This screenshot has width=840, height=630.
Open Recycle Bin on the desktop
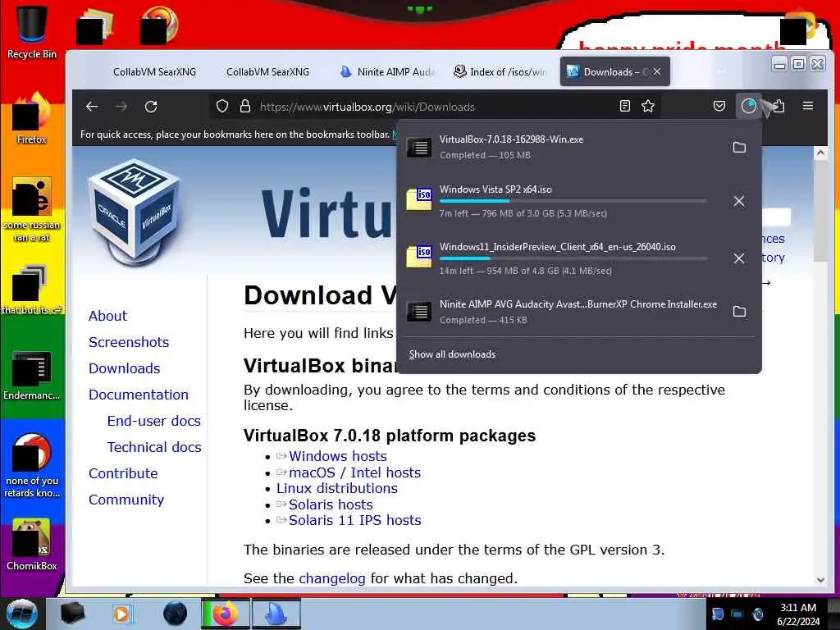(x=32, y=31)
